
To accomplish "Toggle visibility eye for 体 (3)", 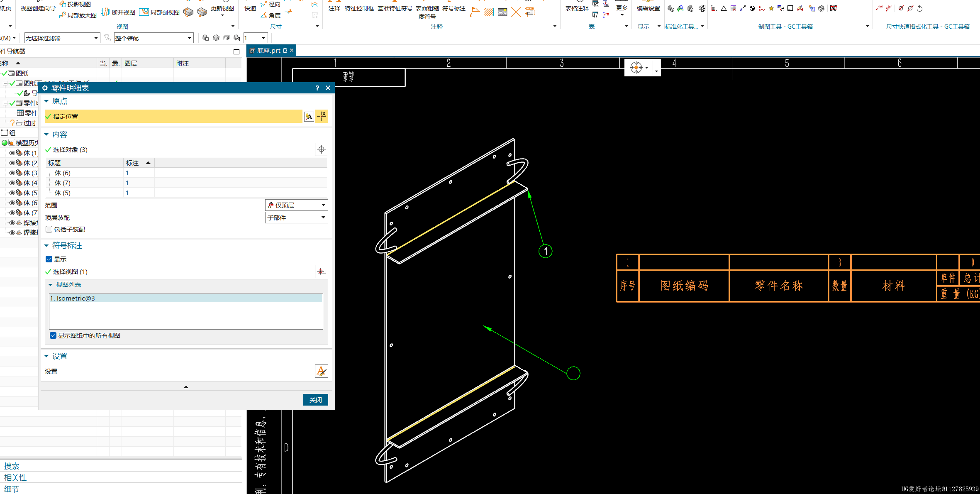I will 12,173.
